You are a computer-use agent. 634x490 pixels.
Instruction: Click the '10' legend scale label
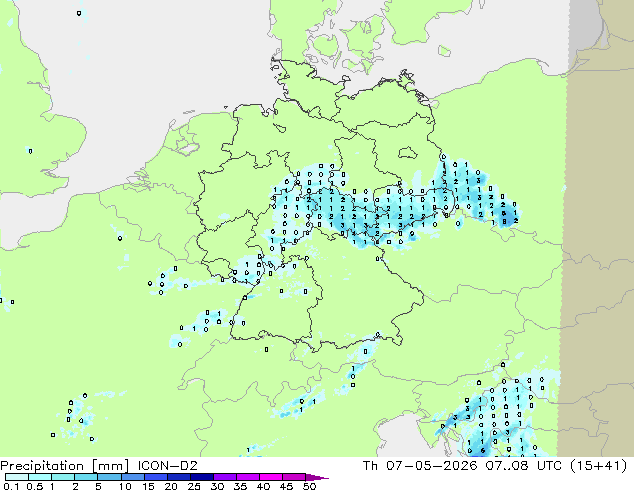tap(125, 486)
